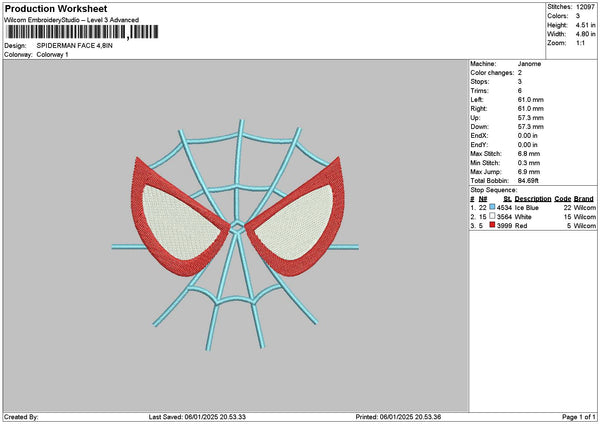Select the Zoom value '1:1'
600x424 pixels.
click(x=580, y=43)
